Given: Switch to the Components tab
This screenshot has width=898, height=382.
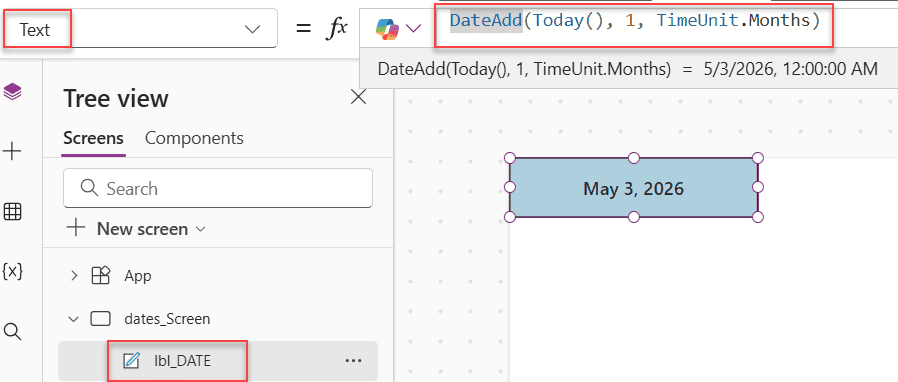Looking at the screenshot, I should [194, 138].
